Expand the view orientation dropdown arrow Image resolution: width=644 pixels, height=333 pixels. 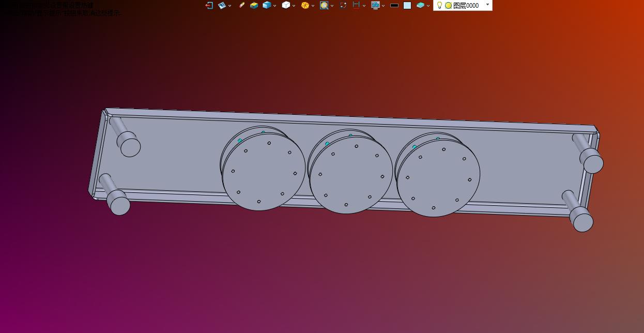point(229,6)
